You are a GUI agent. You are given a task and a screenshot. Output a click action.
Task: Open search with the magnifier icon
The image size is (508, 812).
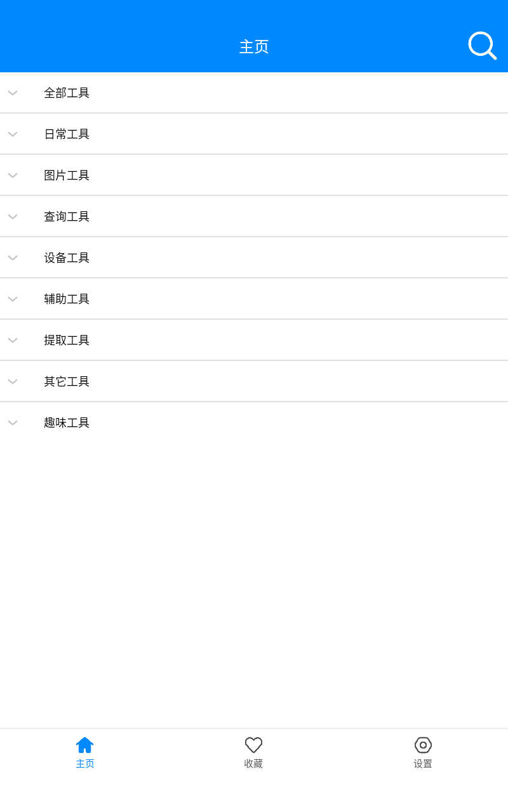click(x=482, y=46)
